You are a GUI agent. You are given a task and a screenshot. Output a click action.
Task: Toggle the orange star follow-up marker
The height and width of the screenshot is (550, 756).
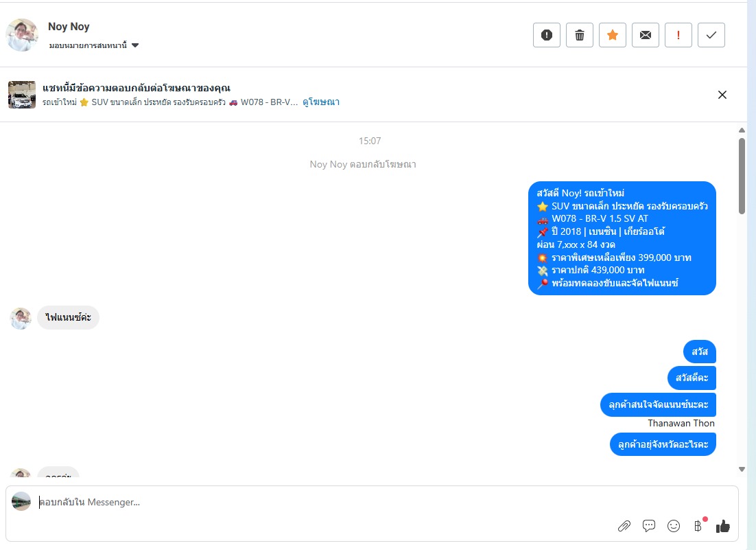[x=613, y=35]
